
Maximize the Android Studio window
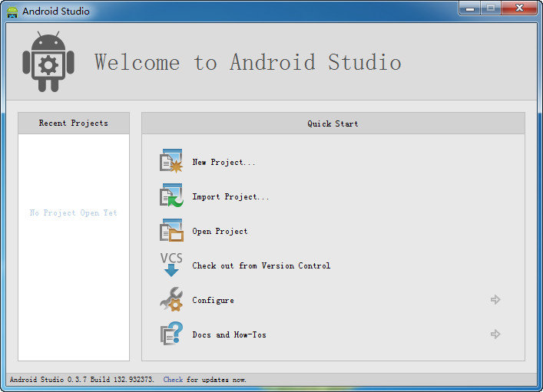[490, 8]
